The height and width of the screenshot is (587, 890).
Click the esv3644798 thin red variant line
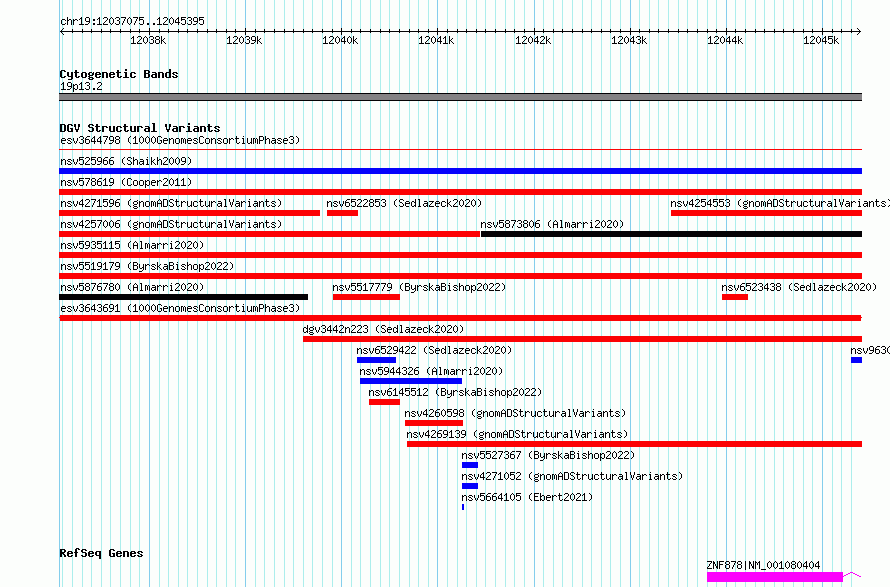(460, 150)
